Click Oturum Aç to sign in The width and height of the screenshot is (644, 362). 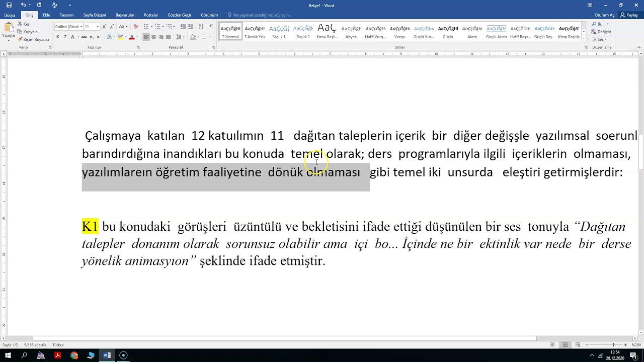point(604,15)
